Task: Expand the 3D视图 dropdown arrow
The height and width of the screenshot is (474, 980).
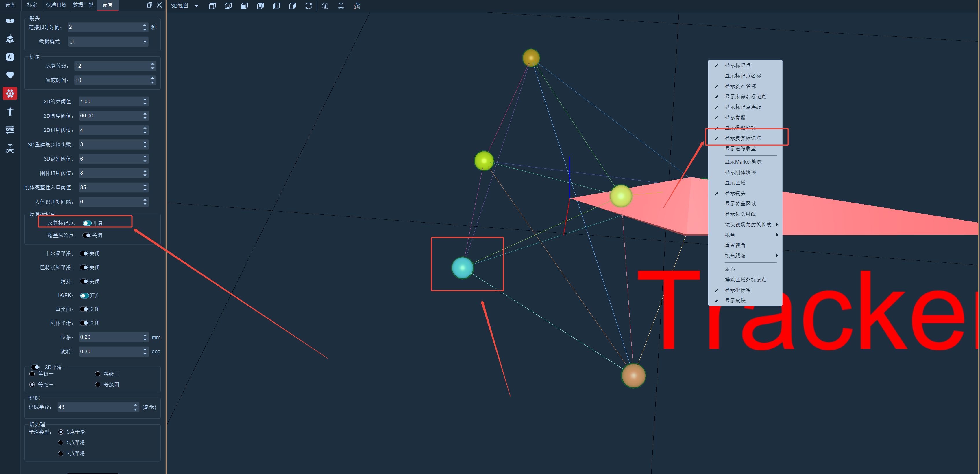Action: pos(197,6)
